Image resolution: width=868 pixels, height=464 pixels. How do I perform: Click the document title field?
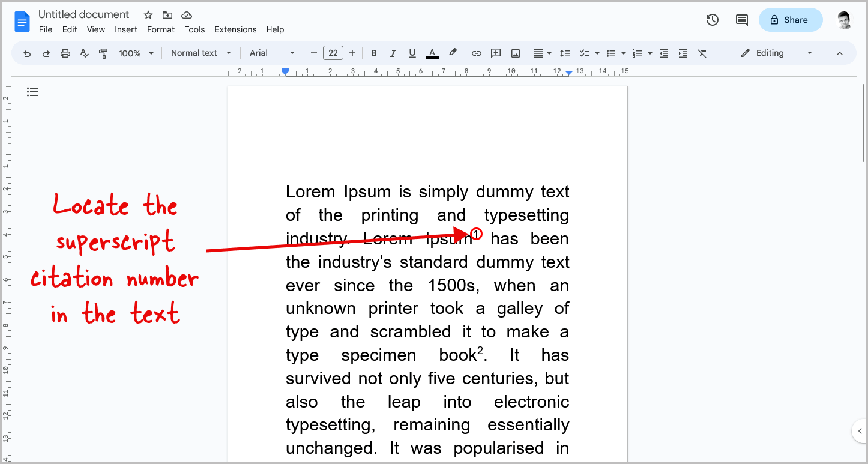[x=83, y=14]
